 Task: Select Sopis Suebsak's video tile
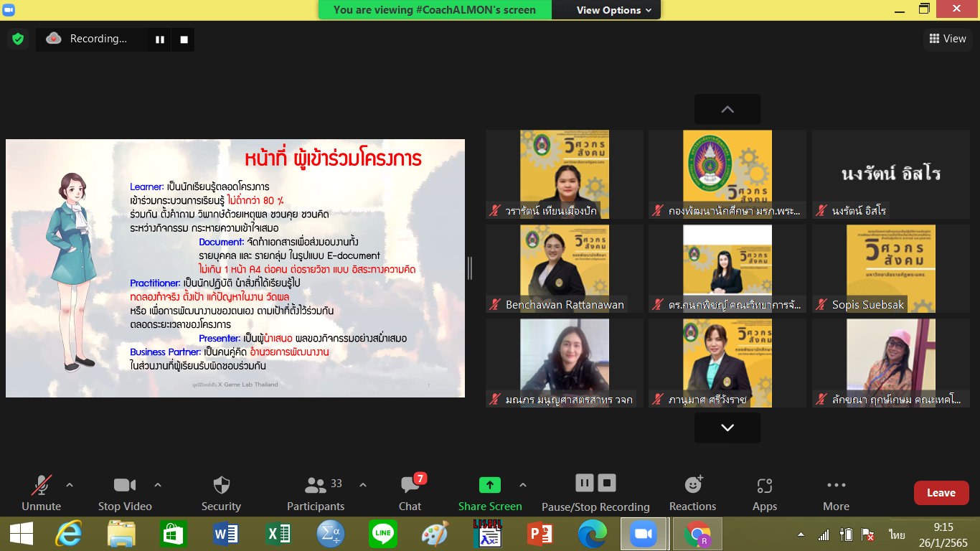pos(890,269)
